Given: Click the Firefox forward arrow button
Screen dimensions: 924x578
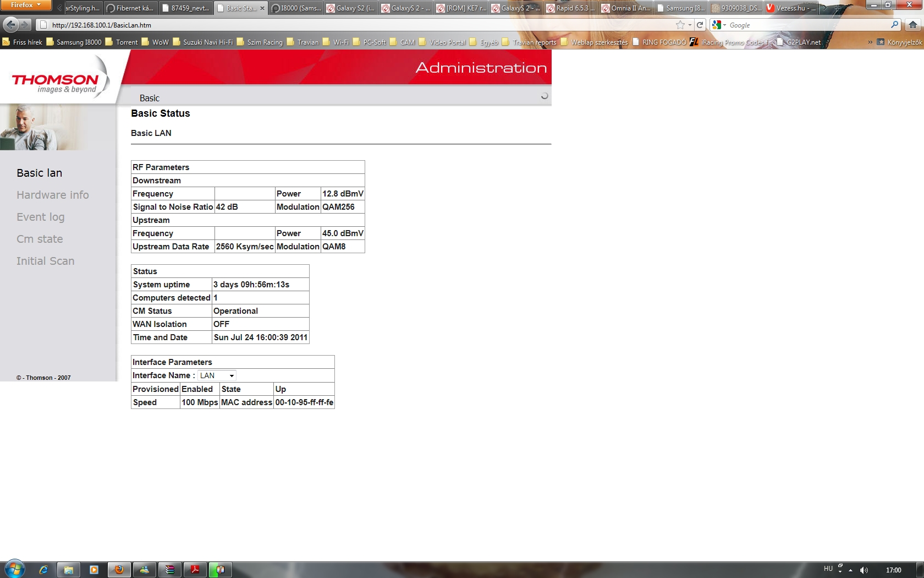Looking at the screenshot, I should point(25,25).
